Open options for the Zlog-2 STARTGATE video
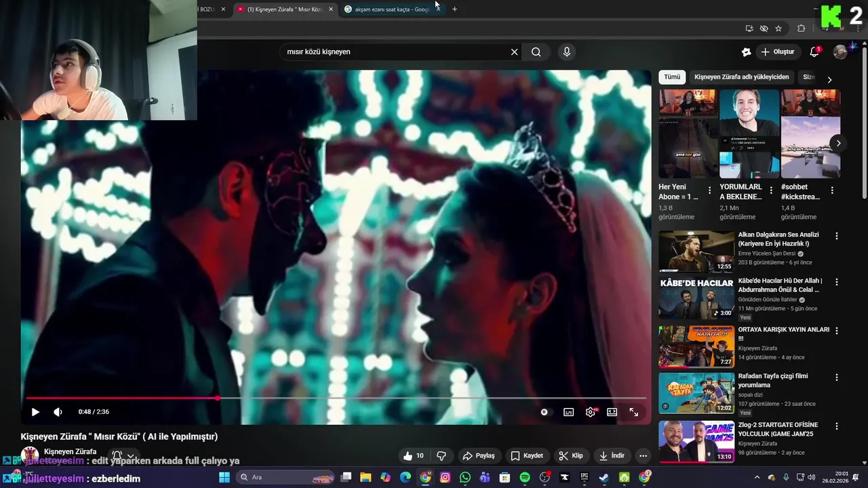 (x=836, y=426)
